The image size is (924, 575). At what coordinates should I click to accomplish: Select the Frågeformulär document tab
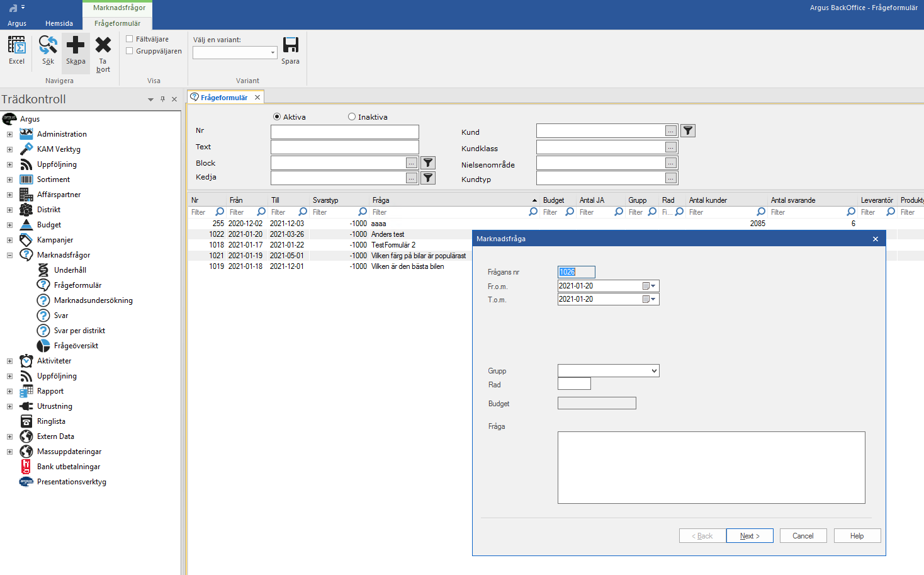point(224,98)
